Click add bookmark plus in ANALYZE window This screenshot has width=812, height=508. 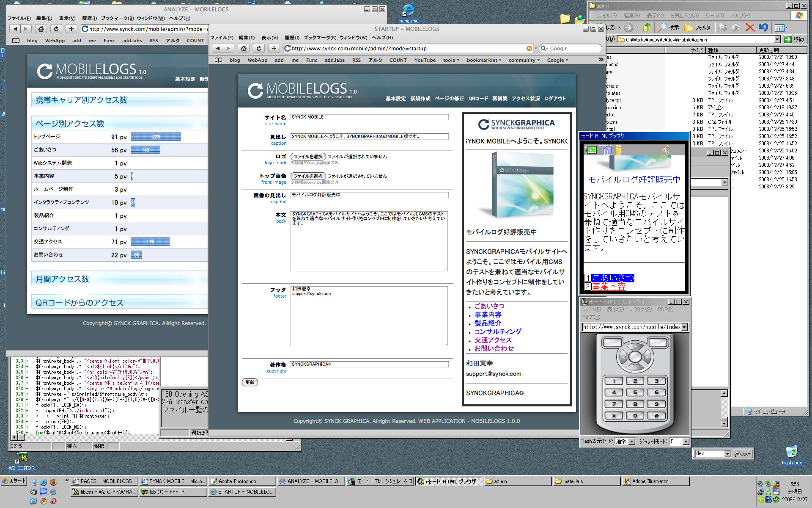click(x=71, y=29)
